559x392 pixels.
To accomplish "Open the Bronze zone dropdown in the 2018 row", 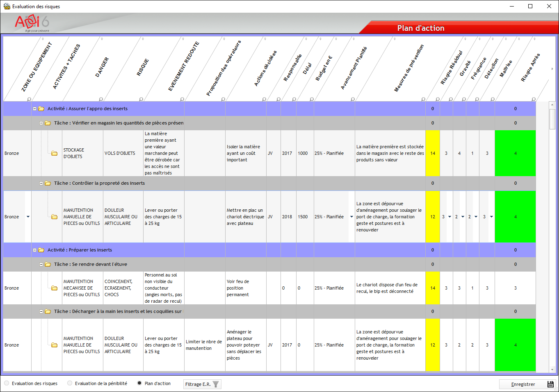I will pyautogui.click(x=28, y=217).
